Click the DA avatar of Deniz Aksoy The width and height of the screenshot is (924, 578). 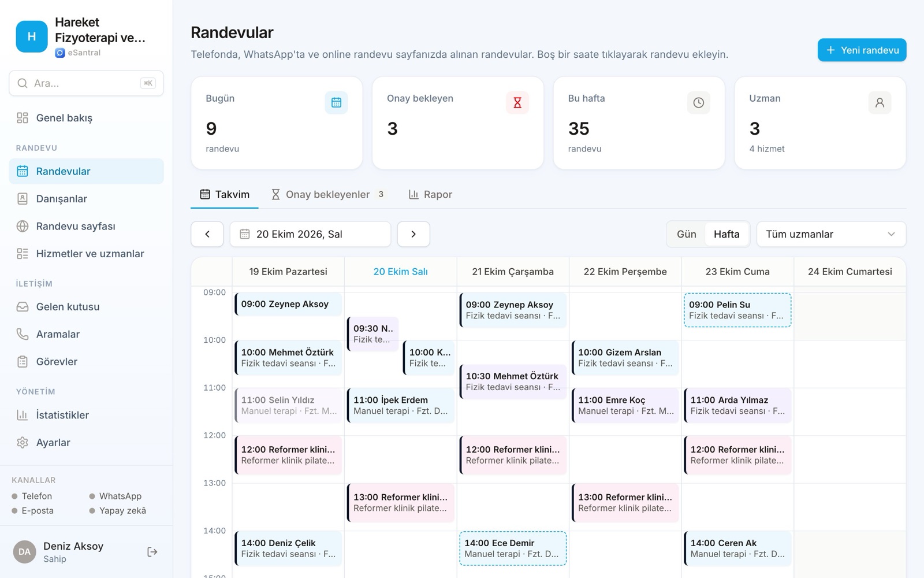pyautogui.click(x=24, y=552)
